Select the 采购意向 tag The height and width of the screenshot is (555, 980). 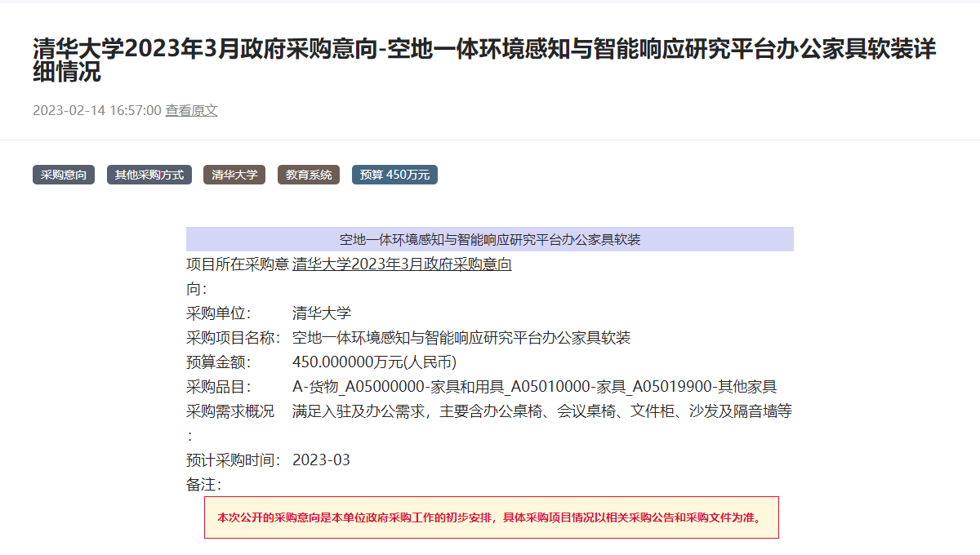(64, 175)
